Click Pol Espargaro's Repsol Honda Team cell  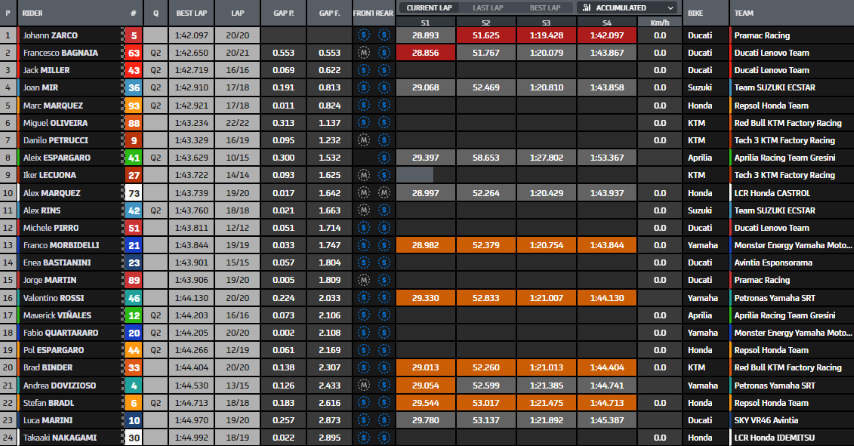[770, 350]
